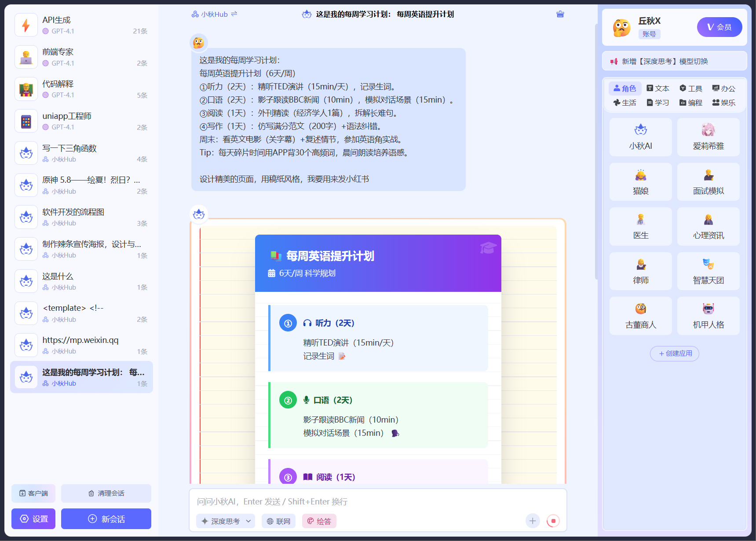Open the 古董商人 role
The image size is (756, 541).
tap(640, 316)
